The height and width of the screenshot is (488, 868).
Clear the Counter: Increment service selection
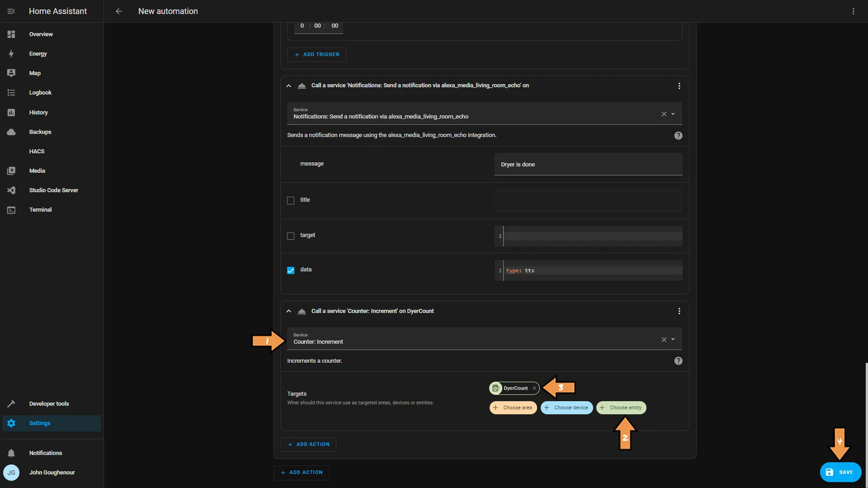(x=664, y=340)
